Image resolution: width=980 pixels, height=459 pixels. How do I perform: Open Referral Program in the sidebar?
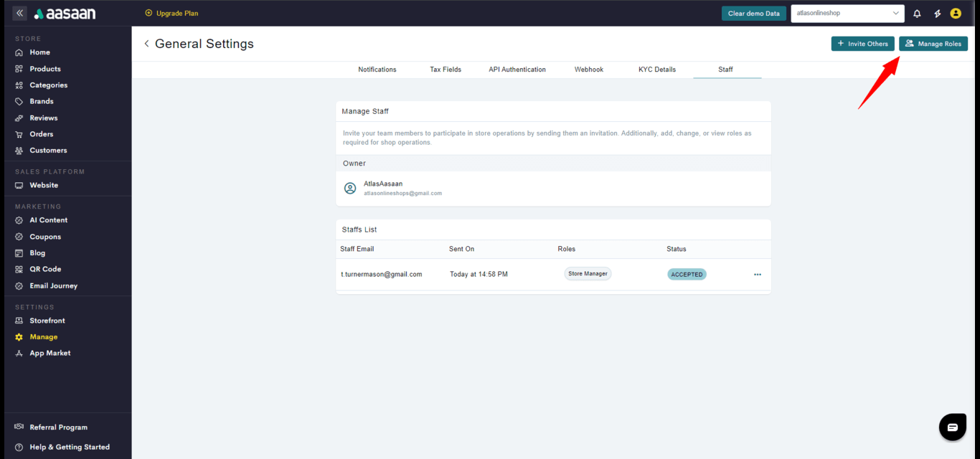57,427
